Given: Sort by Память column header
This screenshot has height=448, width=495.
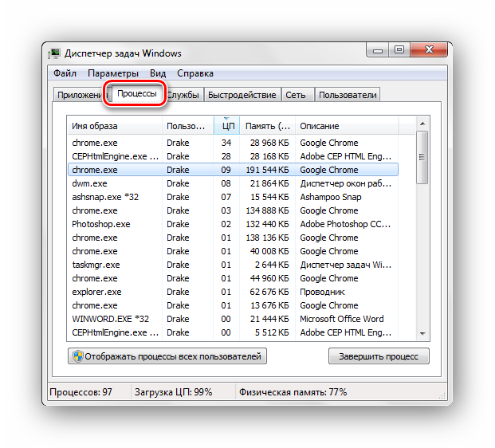Looking at the screenshot, I should tap(267, 126).
